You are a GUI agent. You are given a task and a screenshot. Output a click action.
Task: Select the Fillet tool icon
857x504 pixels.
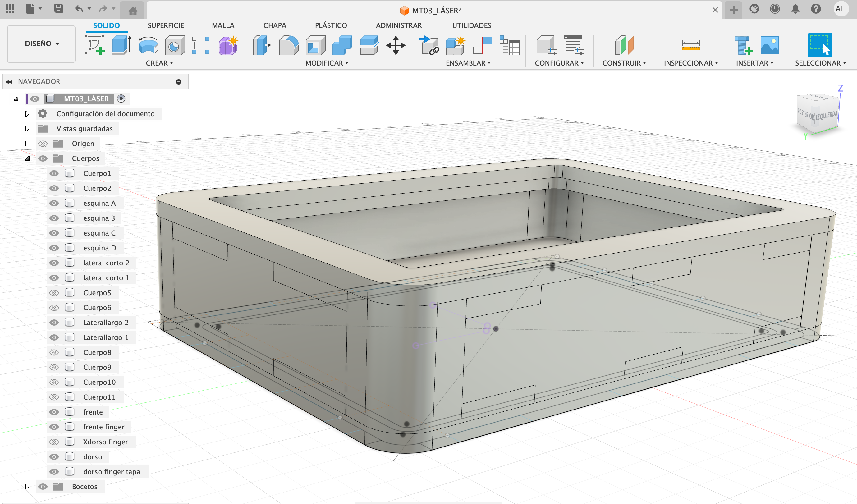[288, 45]
